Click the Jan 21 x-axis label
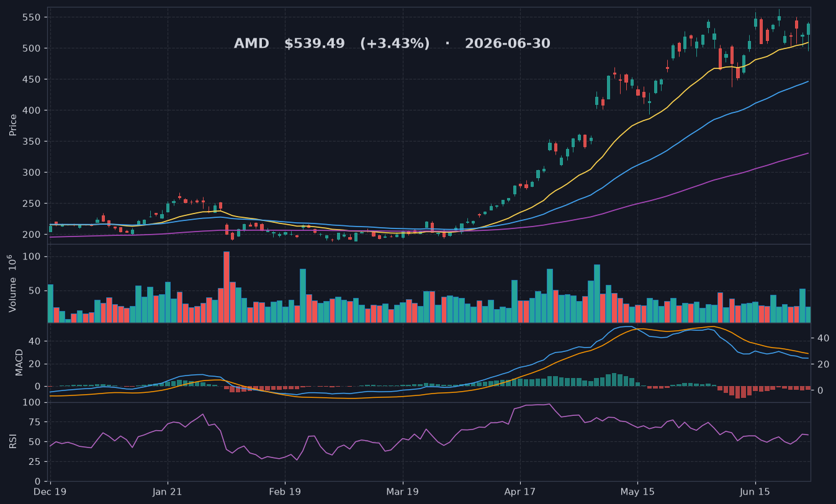 click(x=168, y=492)
